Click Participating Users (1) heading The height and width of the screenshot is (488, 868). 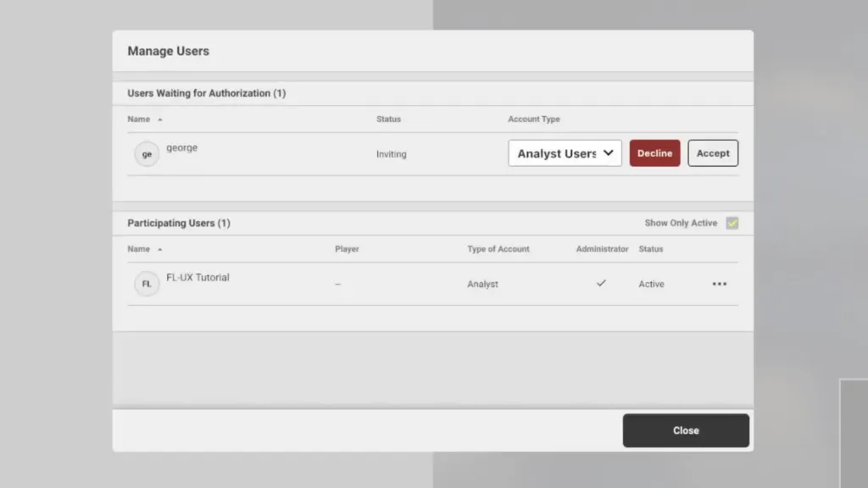pos(179,223)
